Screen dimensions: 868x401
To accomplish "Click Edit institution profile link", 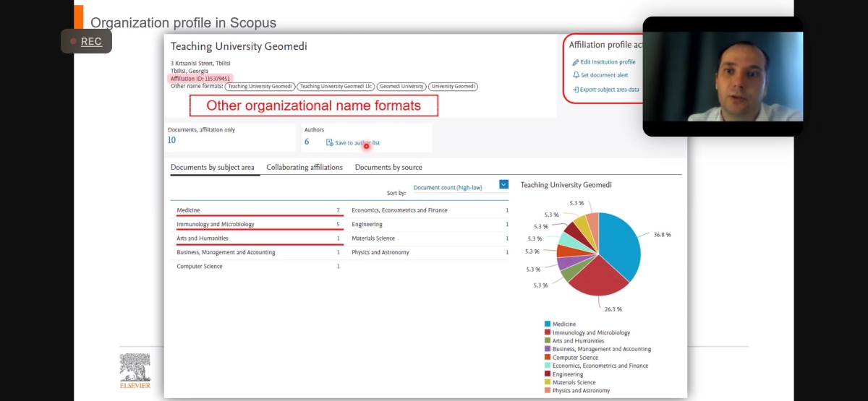I will (x=608, y=62).
